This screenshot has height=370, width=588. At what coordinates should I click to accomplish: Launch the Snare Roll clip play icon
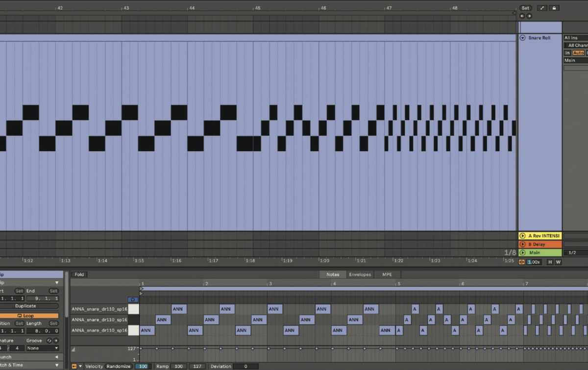point(522,37)
